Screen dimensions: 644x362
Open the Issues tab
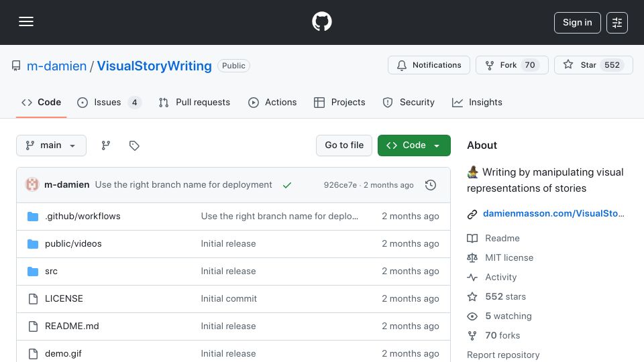tap(109, 102)
